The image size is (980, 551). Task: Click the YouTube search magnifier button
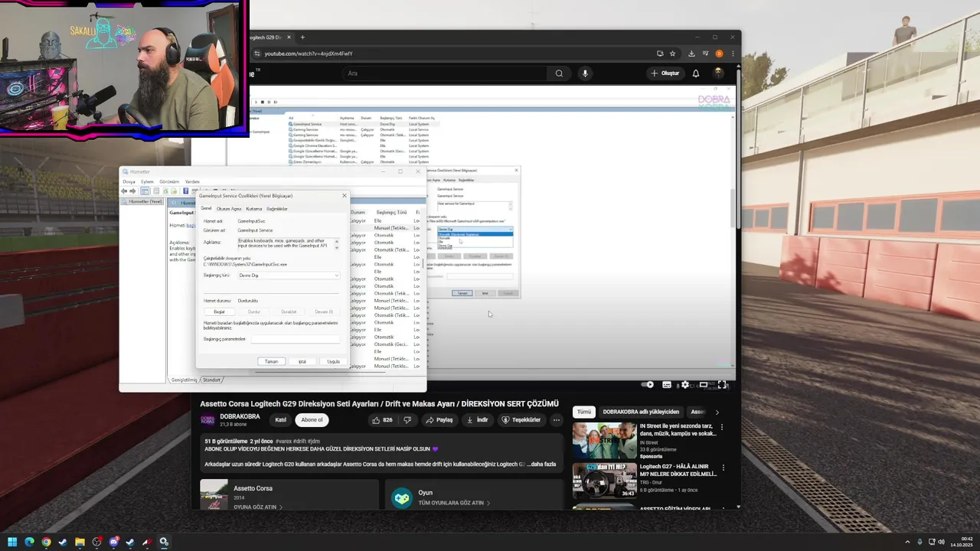coord(559,73)
